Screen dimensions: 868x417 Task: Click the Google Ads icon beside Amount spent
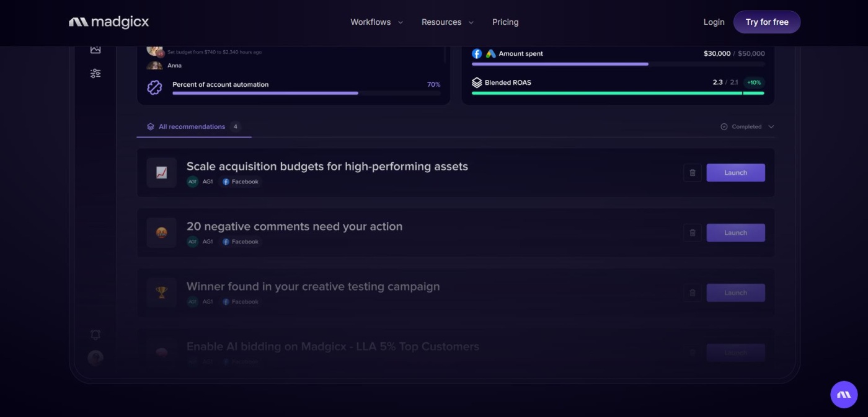pyautogui.click(x=490, y=54)
